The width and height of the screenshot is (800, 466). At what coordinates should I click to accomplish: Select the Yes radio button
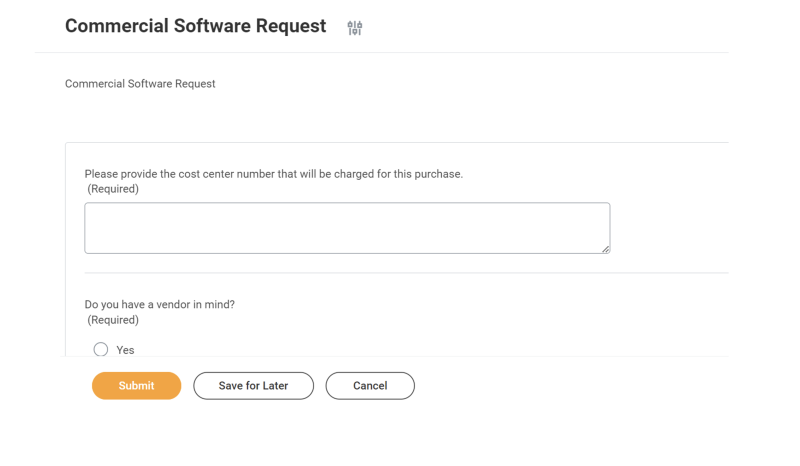[101, 350]
